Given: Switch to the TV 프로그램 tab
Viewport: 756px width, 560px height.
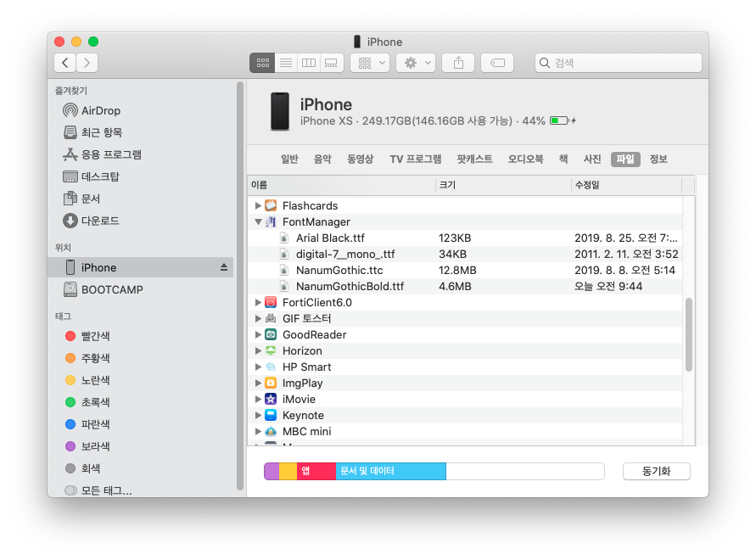Looking at the screenshot, I should 415,160.
